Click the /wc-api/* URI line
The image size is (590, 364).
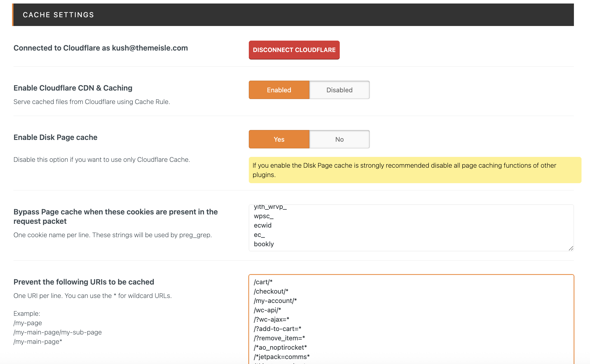[x=267, y=310]
